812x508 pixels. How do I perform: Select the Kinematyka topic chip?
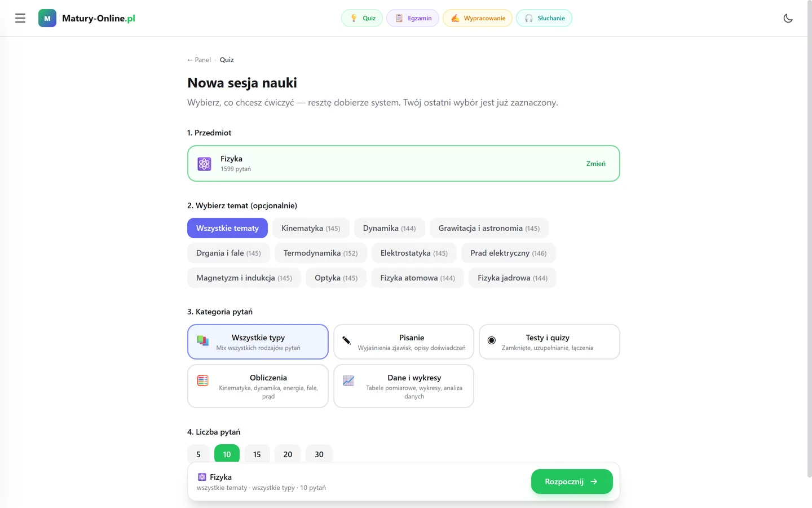(x=311, y=228)
